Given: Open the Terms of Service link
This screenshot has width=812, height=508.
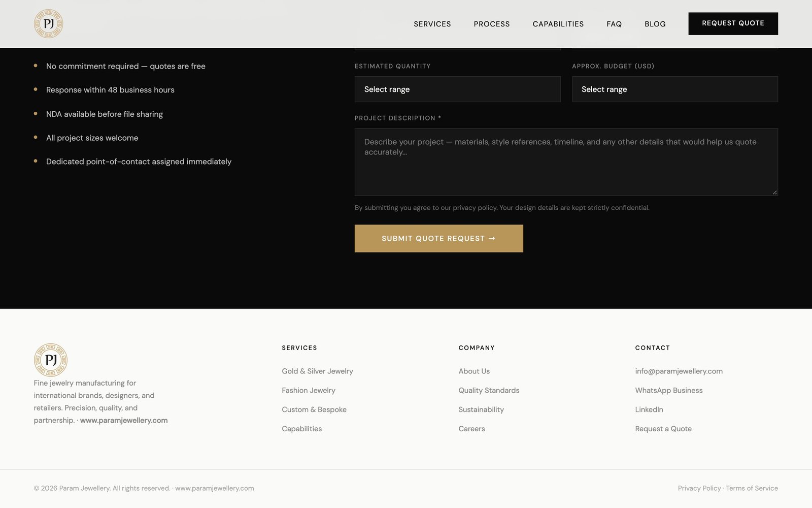Looking at the screenshot, I should 752,488.
